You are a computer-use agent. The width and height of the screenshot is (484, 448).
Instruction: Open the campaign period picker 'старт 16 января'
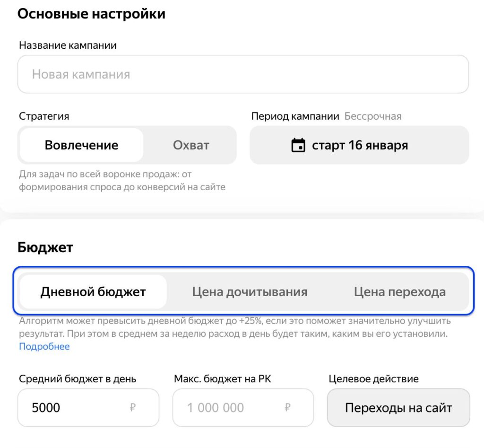359,145
